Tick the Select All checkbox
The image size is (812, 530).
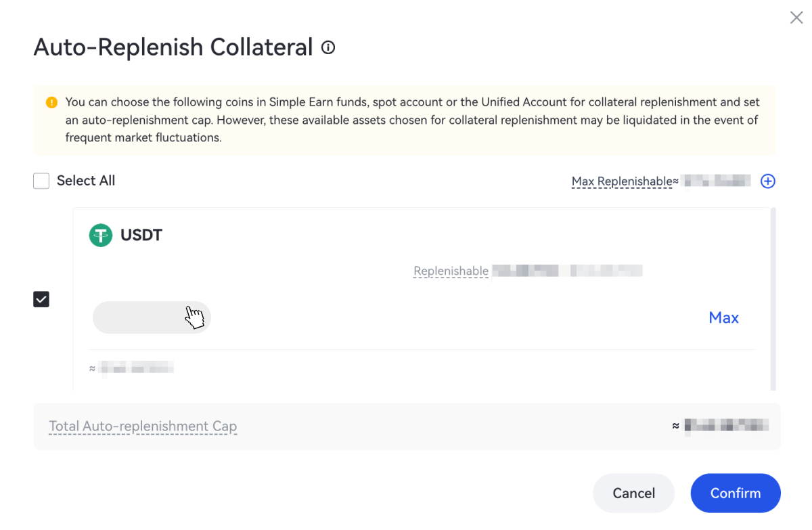pos(41,181)
